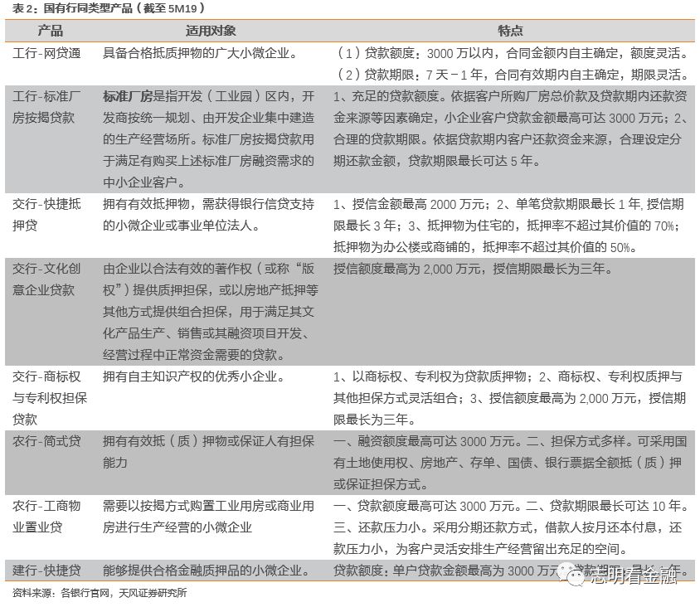
Task: Click '需要以按揭方式购置工业用房' text
Action: tap(183, 506)
